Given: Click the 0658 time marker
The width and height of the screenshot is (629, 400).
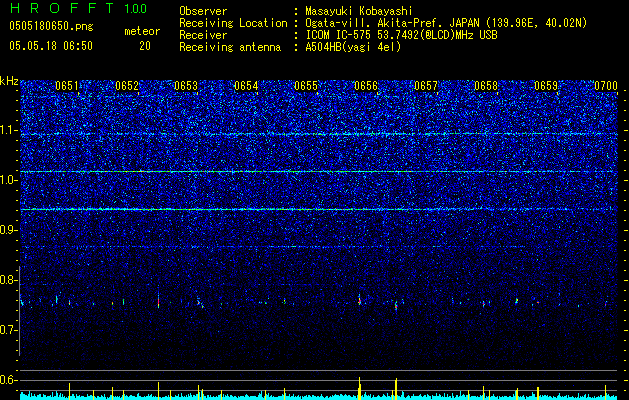Looking at the screenshot, I should [486, 86].
